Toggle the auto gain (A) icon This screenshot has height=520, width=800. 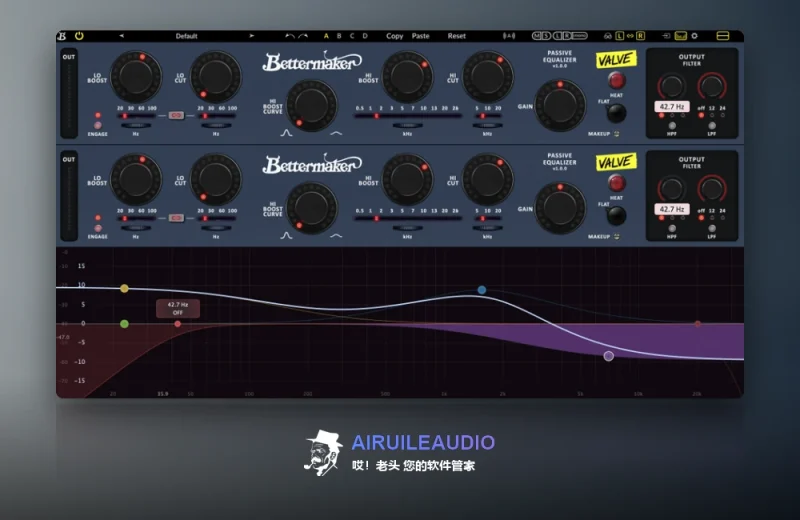click(509, 36)
